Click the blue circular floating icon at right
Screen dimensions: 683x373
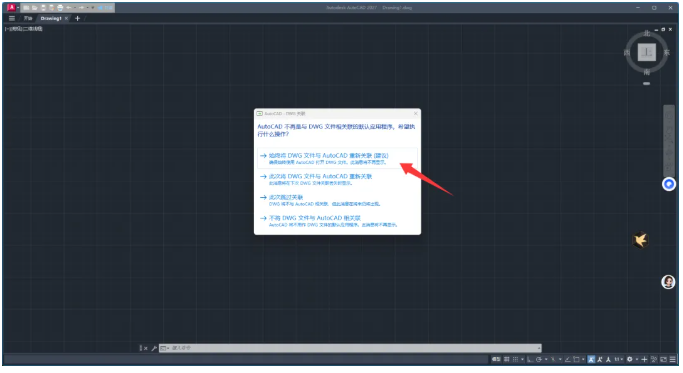669,184
